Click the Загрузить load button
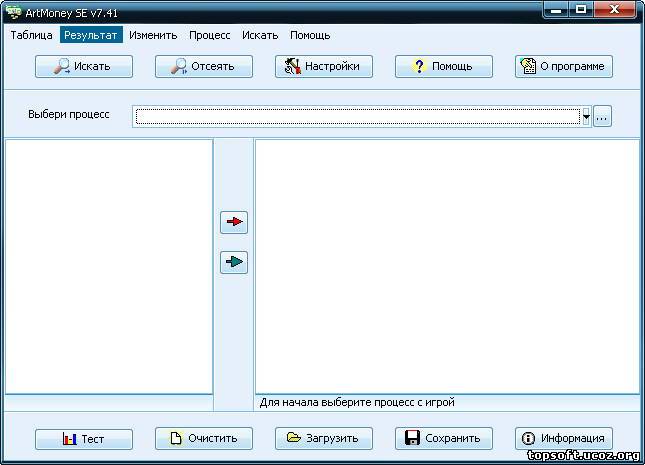This screenshot has height=465, width=645. click(324, 439)
